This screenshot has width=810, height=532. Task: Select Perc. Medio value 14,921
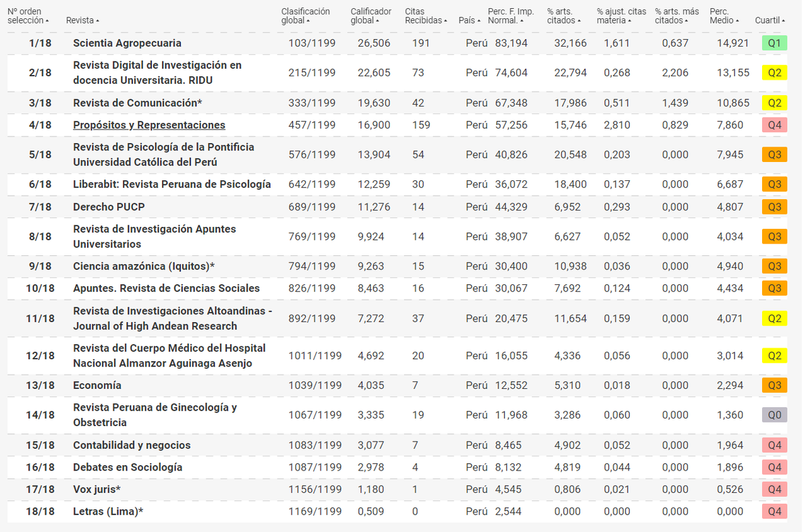tap(733, 43)
